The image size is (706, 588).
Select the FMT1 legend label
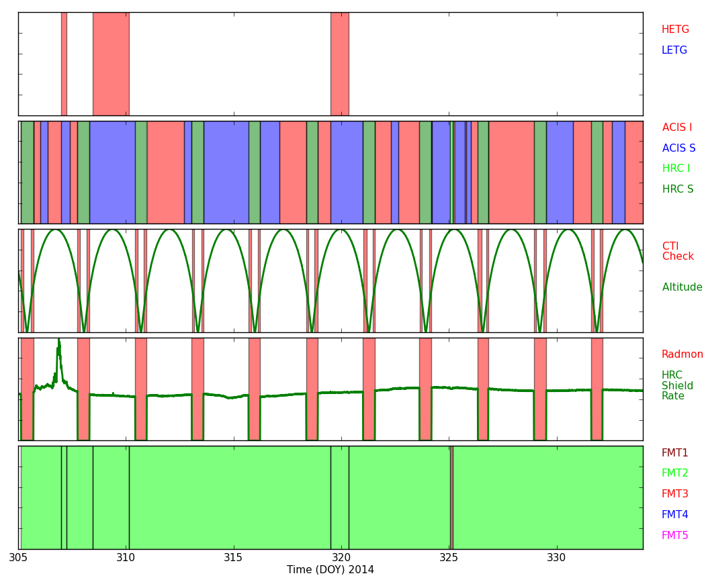674,454
